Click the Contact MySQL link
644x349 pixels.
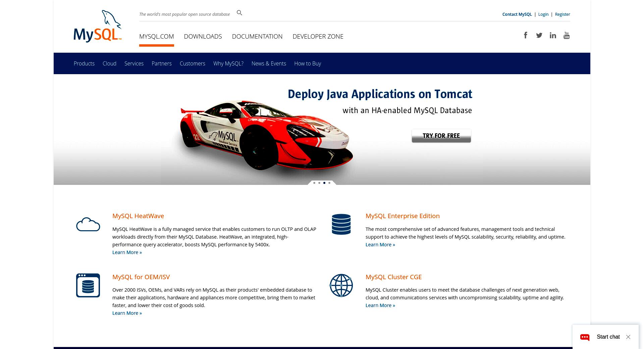[x=517, y=14]
